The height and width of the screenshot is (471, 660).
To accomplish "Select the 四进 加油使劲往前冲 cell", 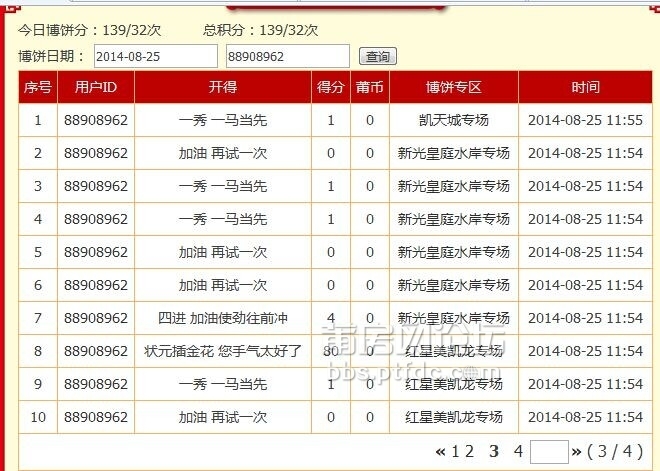I will (223, 318).
